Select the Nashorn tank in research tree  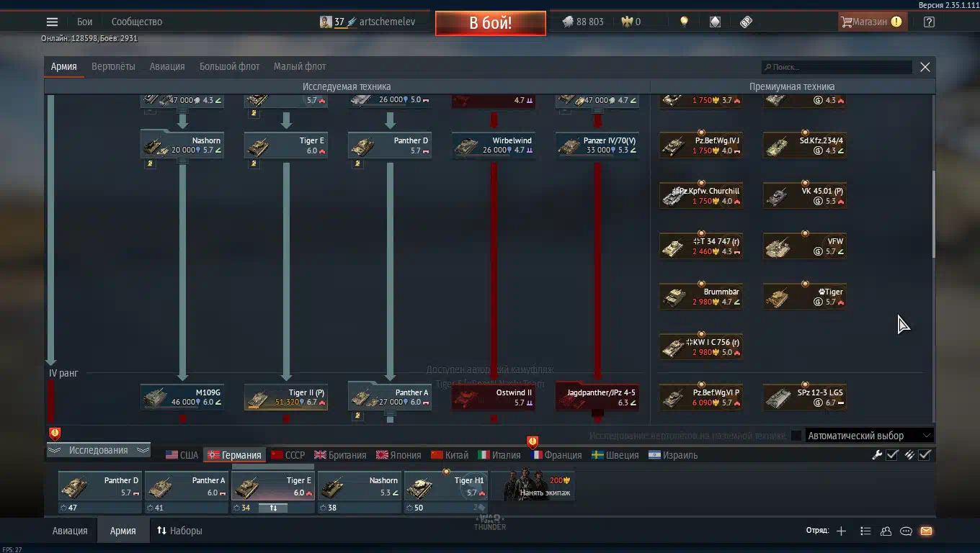coord(182,145)
